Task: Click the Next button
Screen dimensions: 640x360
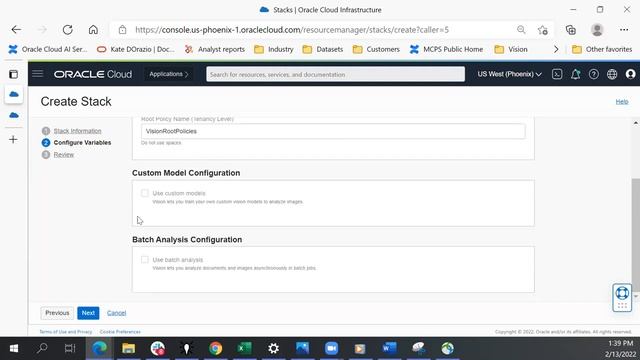Action: [88, 313]
